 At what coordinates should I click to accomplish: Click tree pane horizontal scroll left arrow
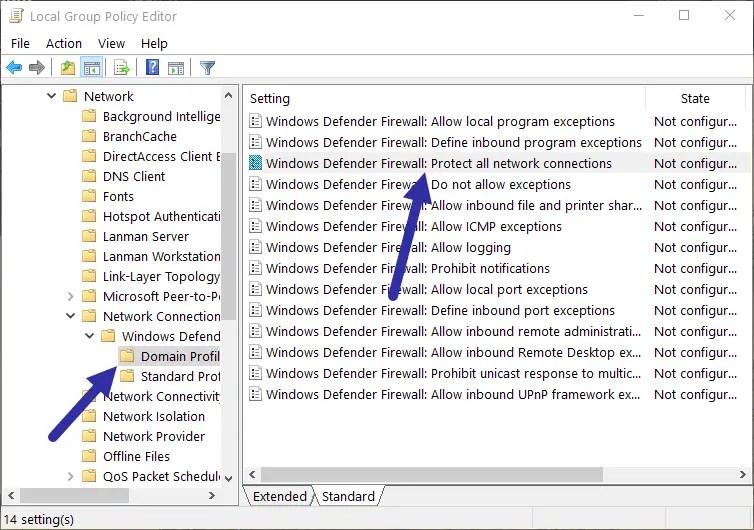coord(11,495)
